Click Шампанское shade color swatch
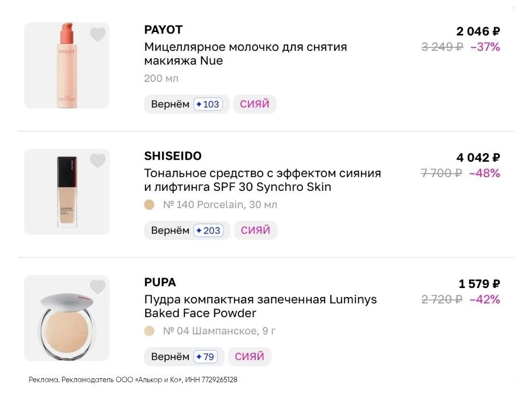Screen dimensions: 532x398 point(149,331)
